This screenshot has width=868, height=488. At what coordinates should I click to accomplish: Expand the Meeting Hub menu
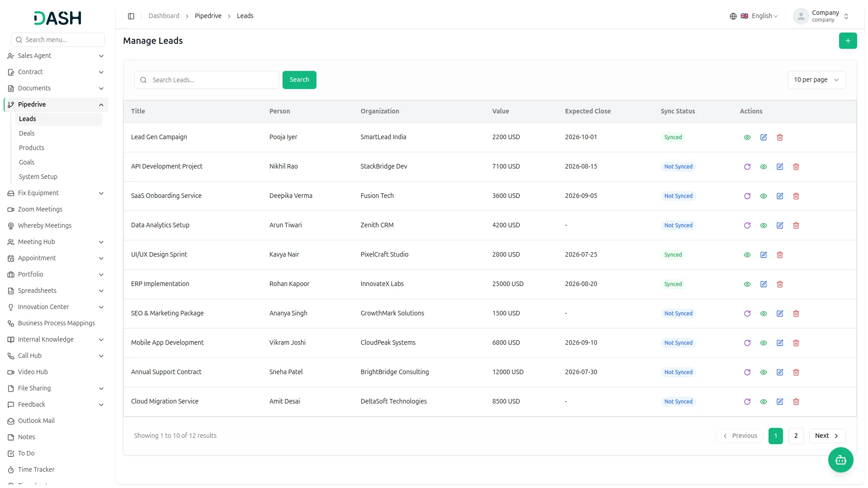click(56, 242)
